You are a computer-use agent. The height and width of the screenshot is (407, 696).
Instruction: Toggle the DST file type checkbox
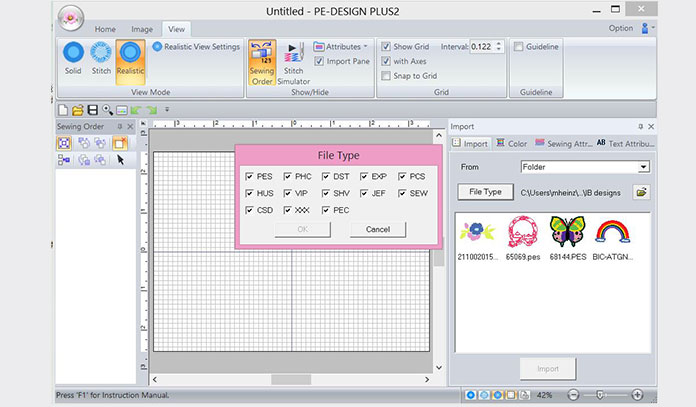pyautogui.click(x=326, y=177)
